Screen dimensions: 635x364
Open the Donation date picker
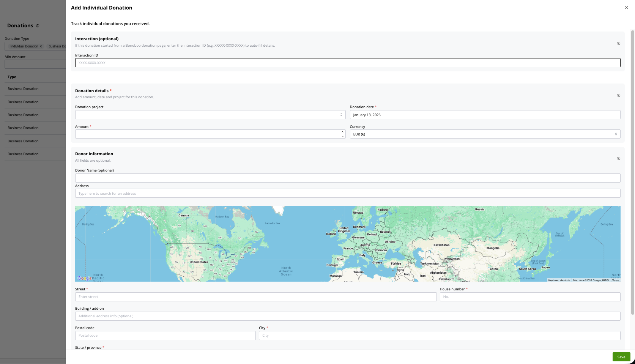point(485,115)
